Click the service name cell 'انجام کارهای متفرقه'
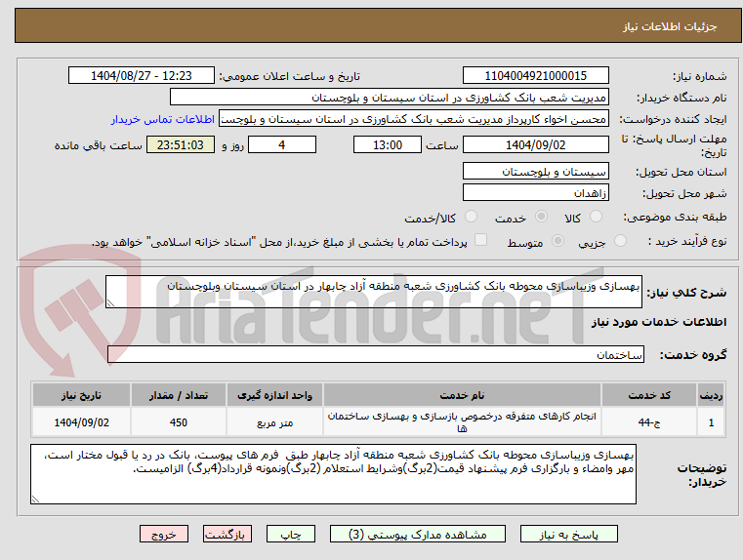The width and height of the screenshot is (743, 560). (462, 422)
